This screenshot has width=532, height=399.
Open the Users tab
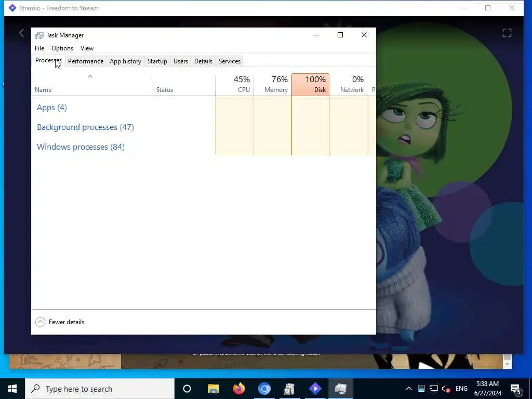coord(180,61)
